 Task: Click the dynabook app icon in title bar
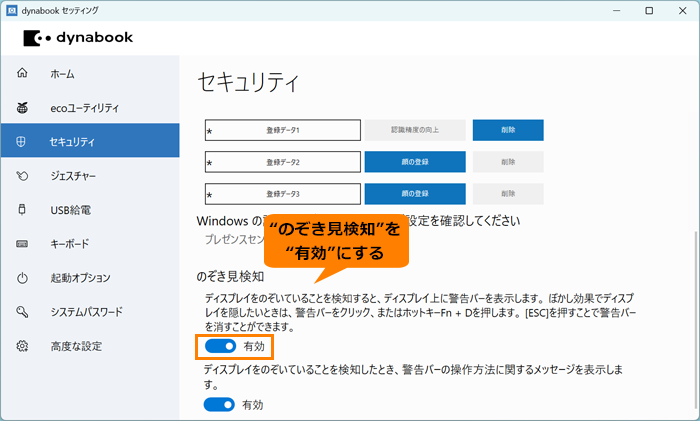(12, 11)
